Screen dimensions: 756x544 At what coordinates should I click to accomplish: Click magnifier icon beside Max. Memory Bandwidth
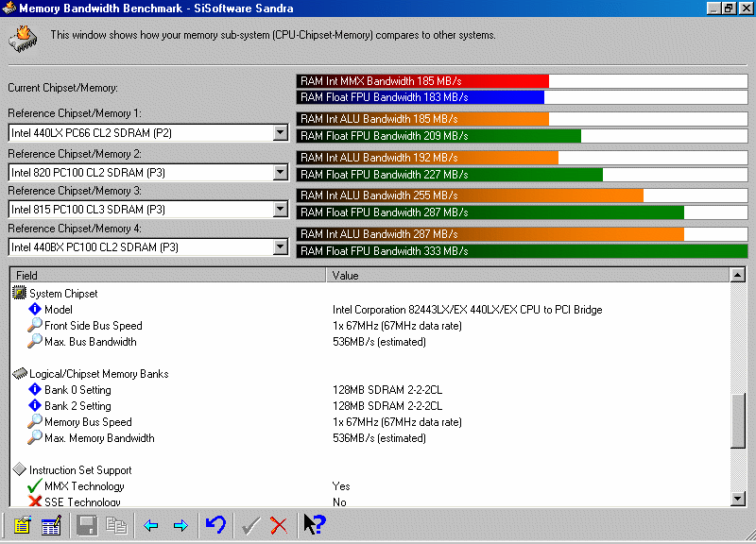coord(35,437)
